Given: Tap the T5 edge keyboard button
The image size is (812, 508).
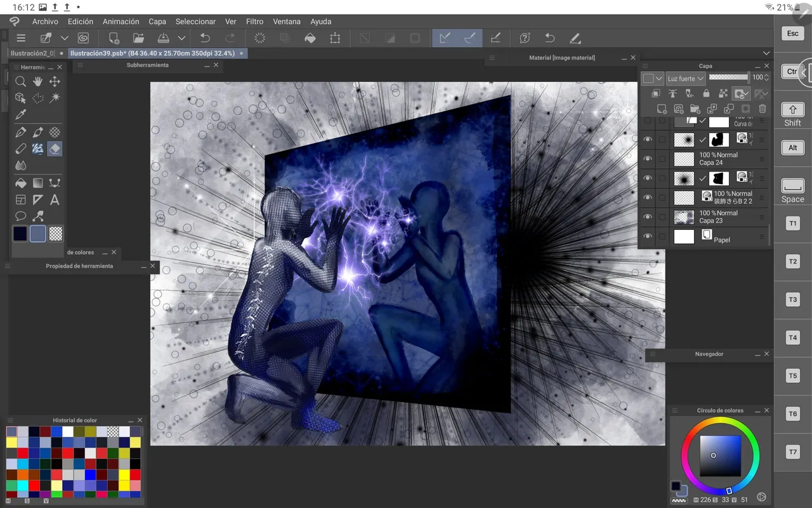Looking at the screenshot, I should pyautogui.click(x=793, y=376).
